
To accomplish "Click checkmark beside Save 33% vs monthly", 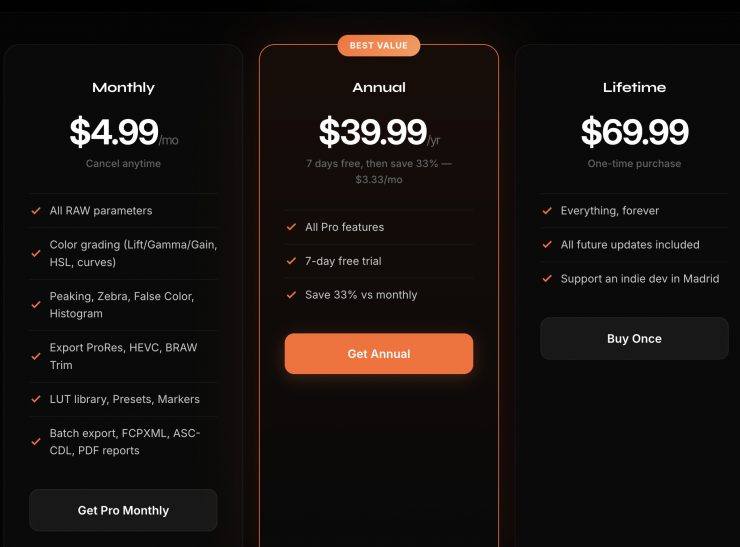I will tap(291, 296).
